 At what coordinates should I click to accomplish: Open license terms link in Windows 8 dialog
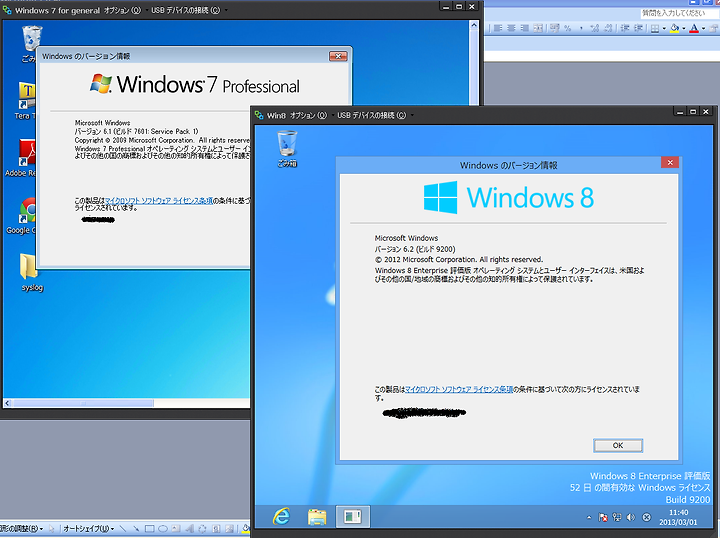459,389
